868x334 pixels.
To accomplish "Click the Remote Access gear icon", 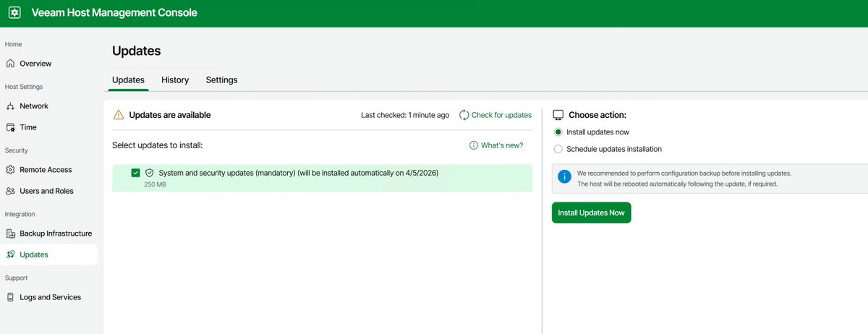I will point(10,170).
